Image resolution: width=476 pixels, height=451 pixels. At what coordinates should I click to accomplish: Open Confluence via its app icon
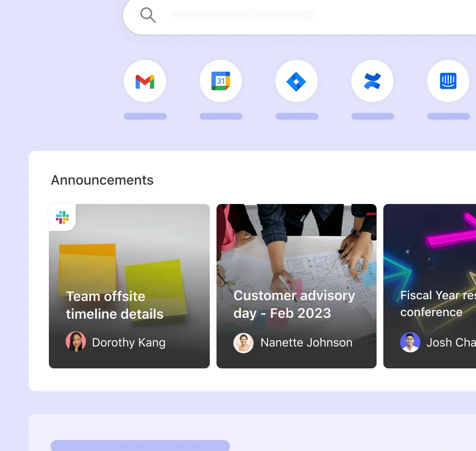372,81
